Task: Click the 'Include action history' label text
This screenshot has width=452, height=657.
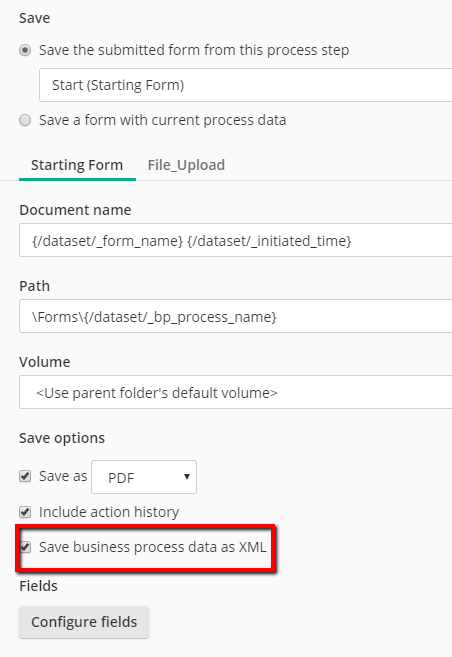Action: pos(109,512)
